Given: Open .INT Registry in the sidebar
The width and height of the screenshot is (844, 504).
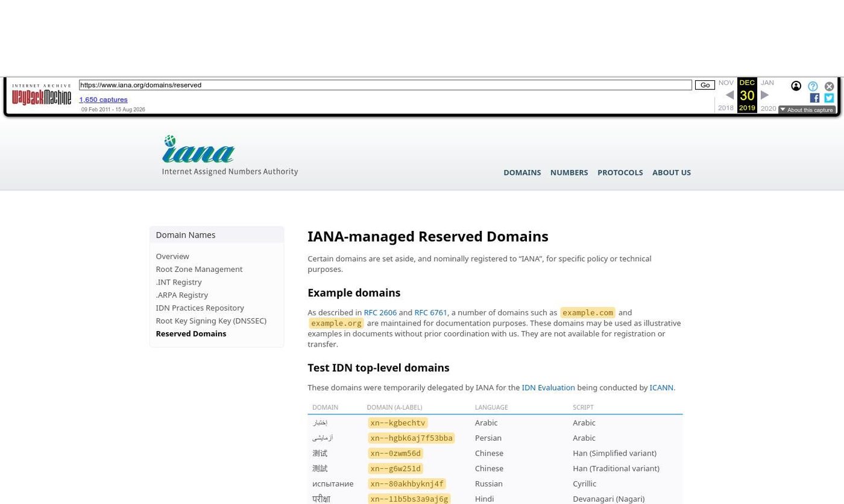Looking at the screenshot, I should point(178,282).
